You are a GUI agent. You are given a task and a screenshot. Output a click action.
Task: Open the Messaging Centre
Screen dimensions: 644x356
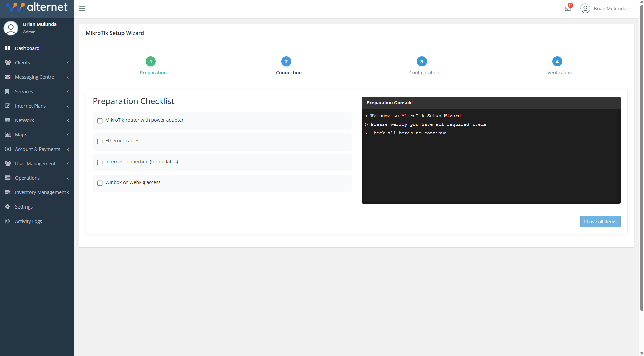click(35, 77)
